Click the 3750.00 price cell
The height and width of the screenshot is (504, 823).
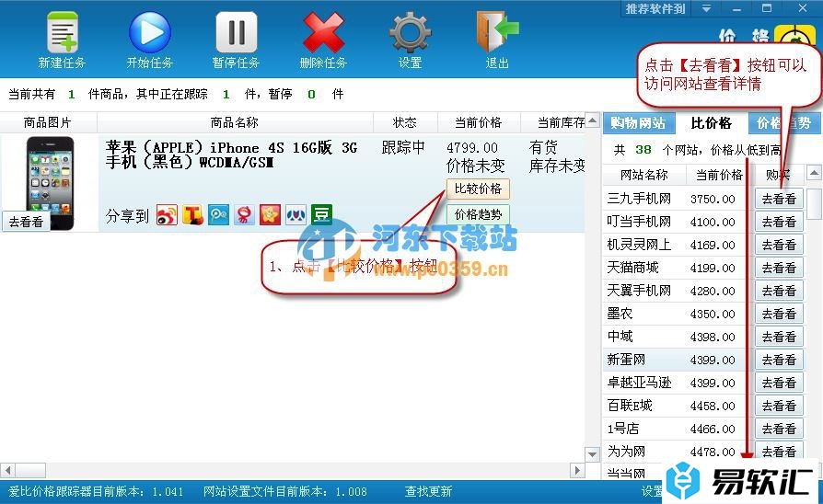[713, 200]
